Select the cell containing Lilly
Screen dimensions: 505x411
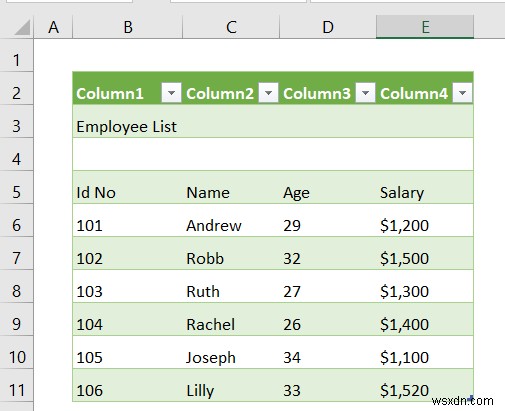click(x=231, y=385)
